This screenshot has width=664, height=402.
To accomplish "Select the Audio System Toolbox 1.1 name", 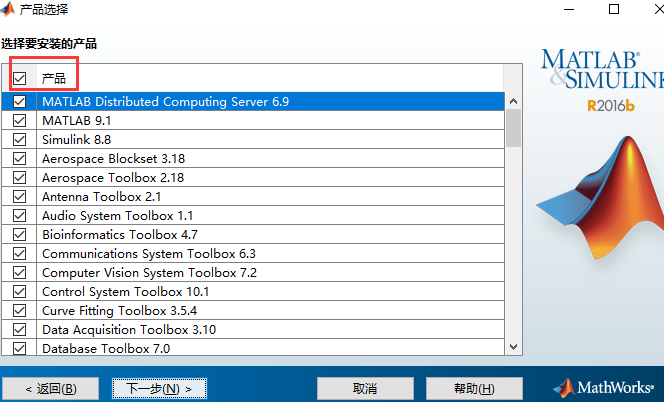I will point(117,216).
